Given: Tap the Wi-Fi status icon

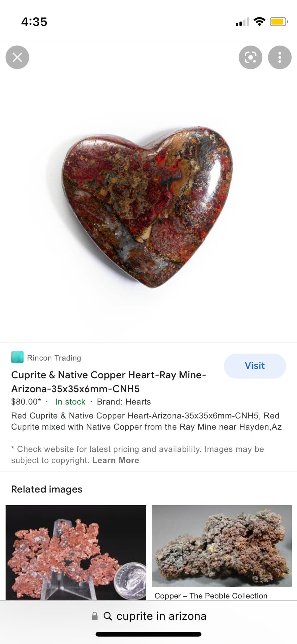Looking at the screenshot, I should 259,21.
